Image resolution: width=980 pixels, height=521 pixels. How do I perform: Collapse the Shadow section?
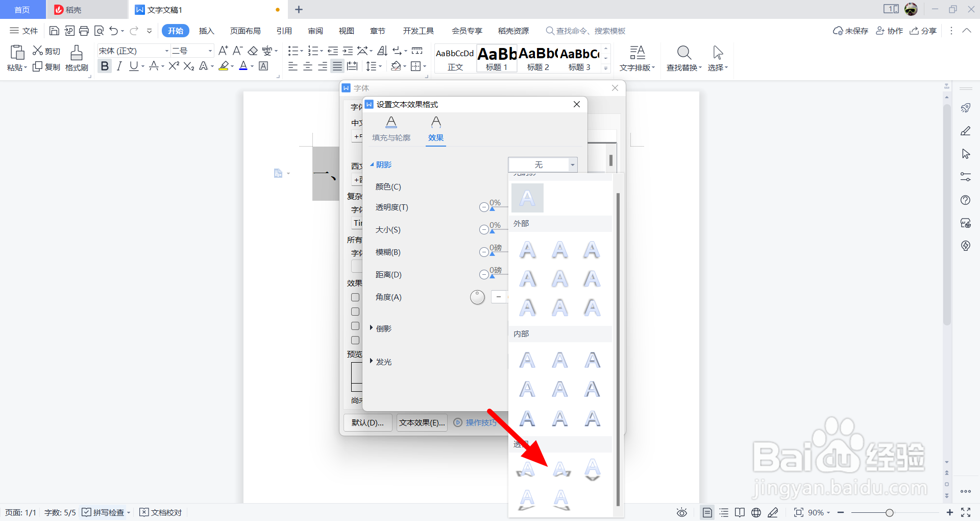[x=380, y=164]
